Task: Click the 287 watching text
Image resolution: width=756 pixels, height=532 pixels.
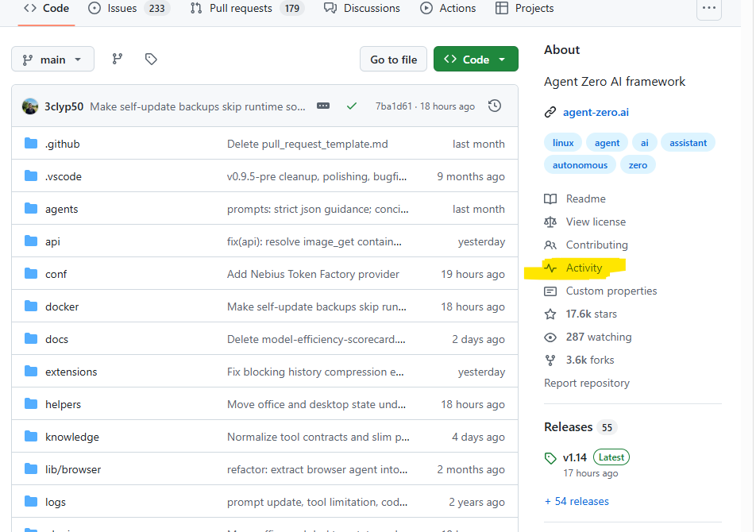Action: tap(599, 337)
